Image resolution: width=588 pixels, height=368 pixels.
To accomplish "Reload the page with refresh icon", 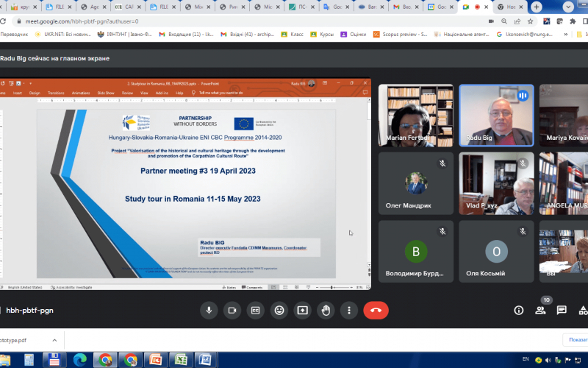I will [x=3, y=21].
